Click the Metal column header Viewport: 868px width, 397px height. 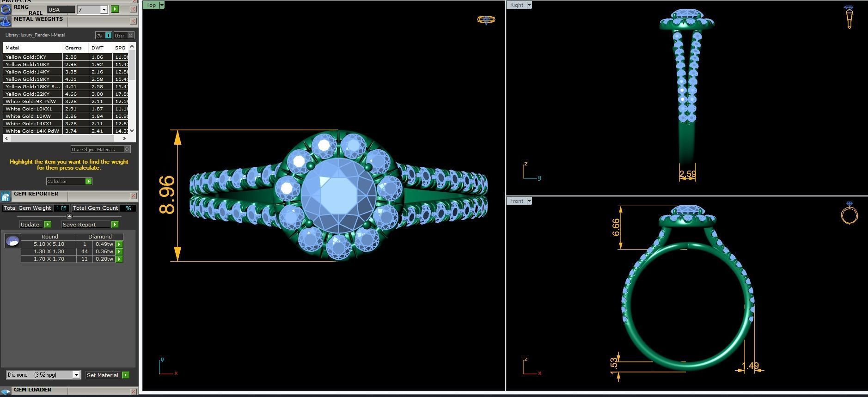[32, 48]
